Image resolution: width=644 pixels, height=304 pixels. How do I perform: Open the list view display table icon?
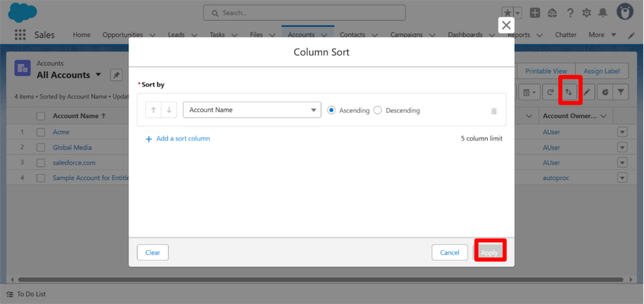pos(529,92)
